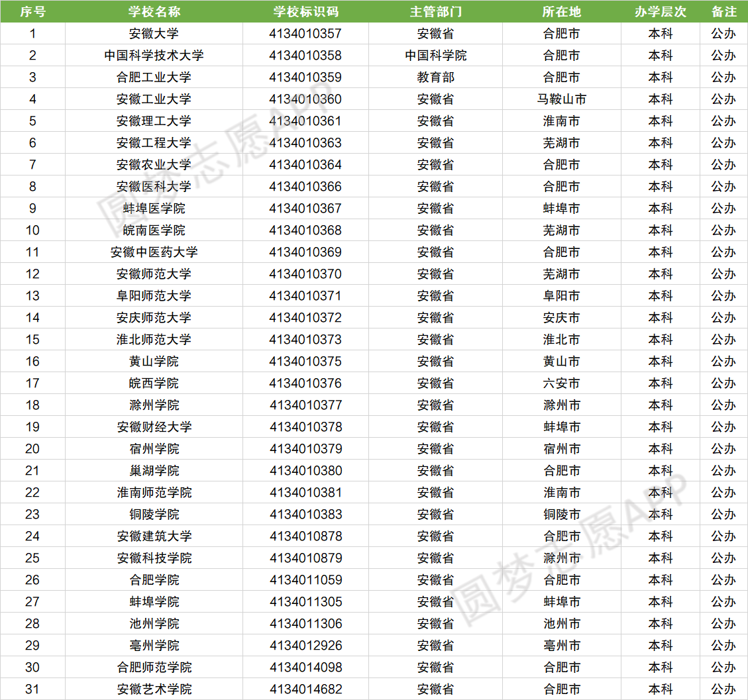
Task: Select the 滁州学院 cell
Action: pyautogui.click(x=154, y=405)
